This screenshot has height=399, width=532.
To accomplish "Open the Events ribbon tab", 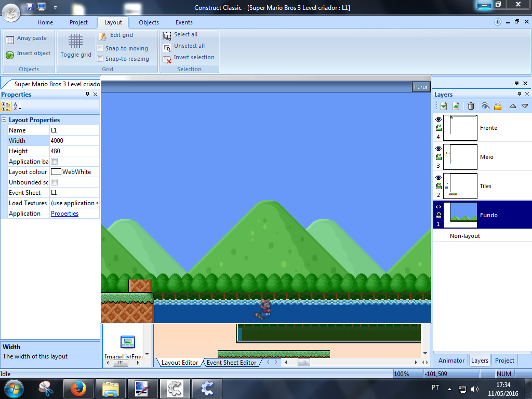I will point(184,22).
